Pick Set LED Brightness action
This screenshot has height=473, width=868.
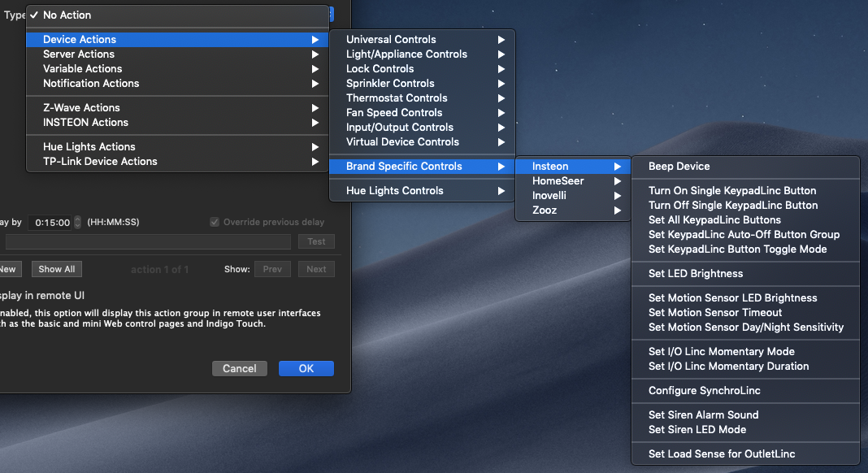745,274
